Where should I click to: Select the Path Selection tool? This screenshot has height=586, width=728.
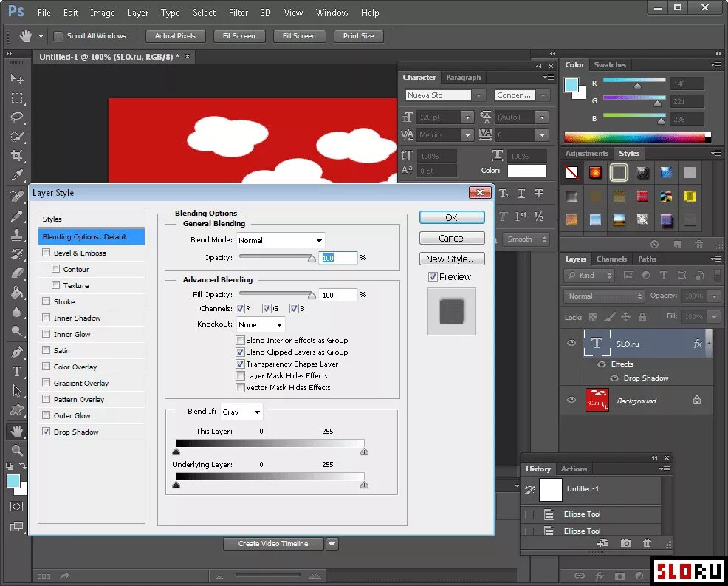click(17, 391)
